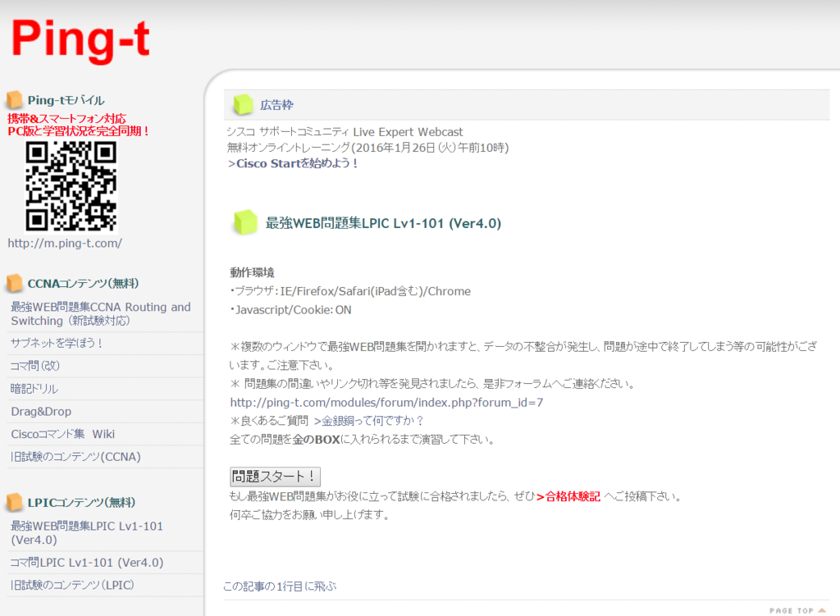This screenshot has width=840, height=616.
Task: Open 最強WEB問題集LPIC Lv1-101 (Ver4.0) in the sidebar
Action: tap(87, 533)
